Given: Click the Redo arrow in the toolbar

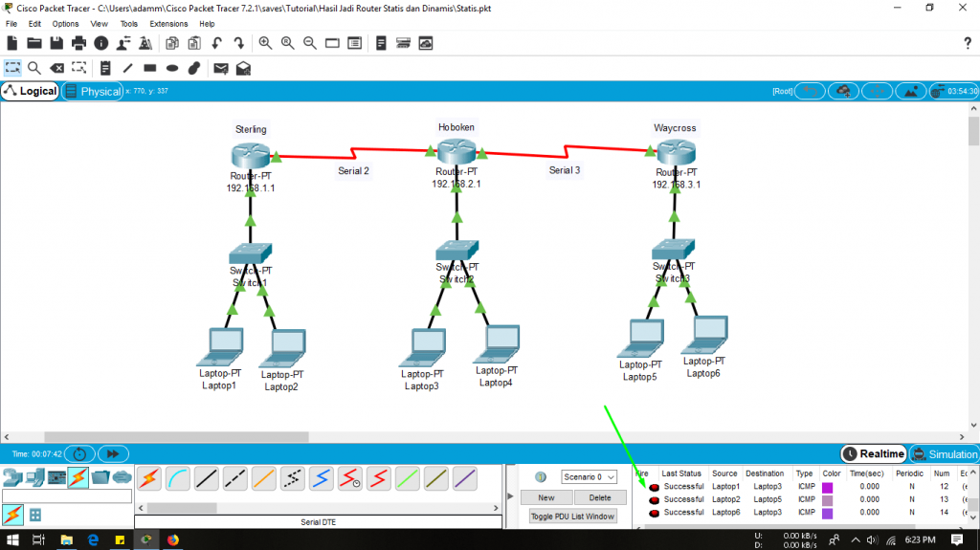Looking at the screenshot, I should (238, 43).
